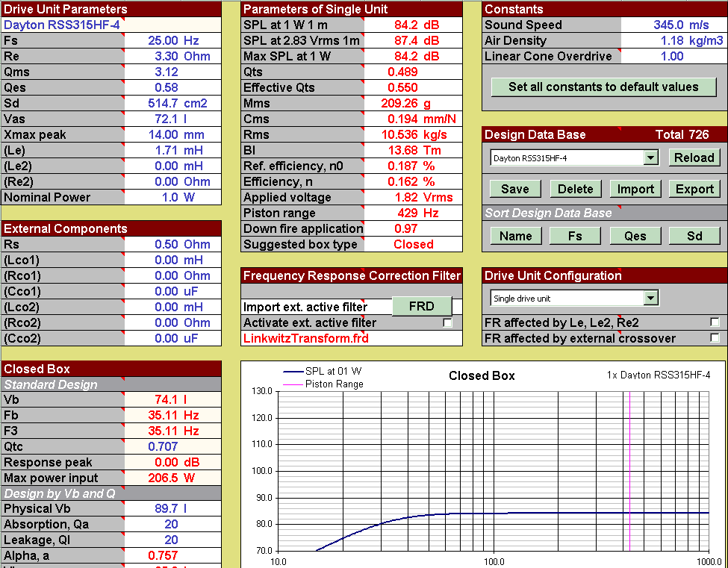728x568 pixels.
Task: Select the Max power input 206.5 W
Action: (172, 478)
